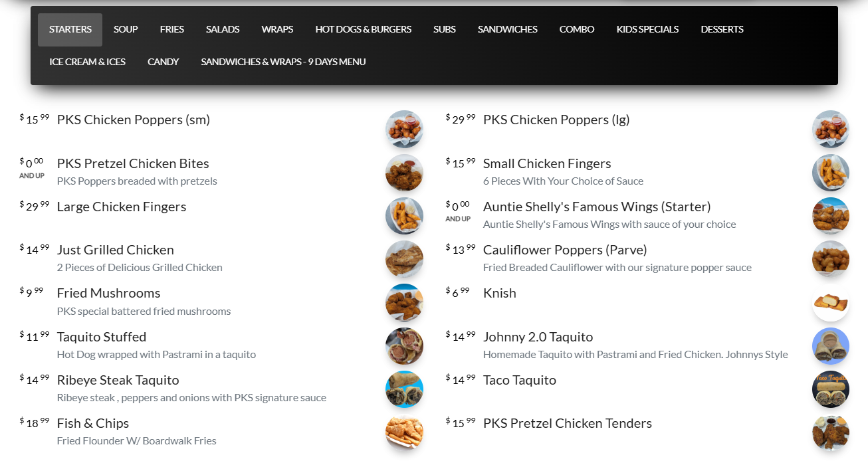The height and width of the screenshot is (463, 868).
Task: Open the CANDY section
Action: pyautogui.click(x=163, y=62)
